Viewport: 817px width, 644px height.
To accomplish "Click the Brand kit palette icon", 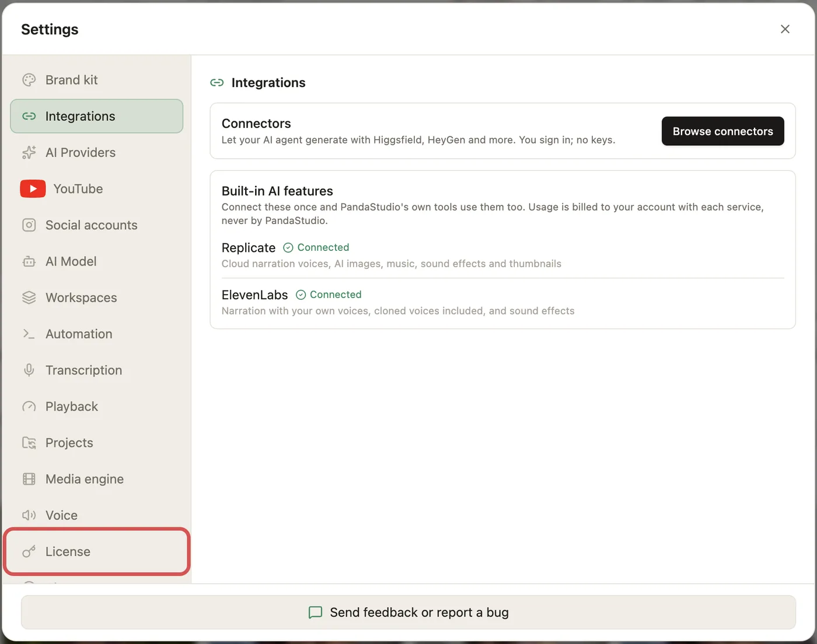I will coord(29,80).
